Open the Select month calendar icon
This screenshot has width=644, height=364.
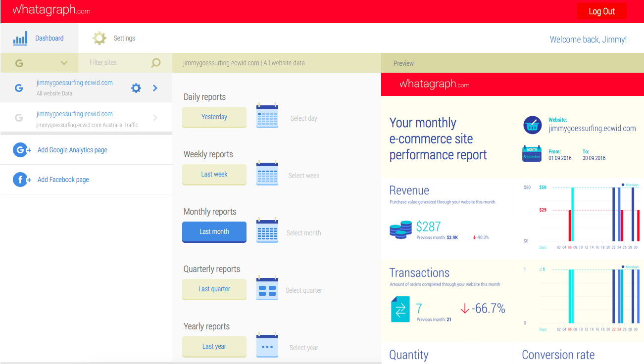(x=267, y=231)
